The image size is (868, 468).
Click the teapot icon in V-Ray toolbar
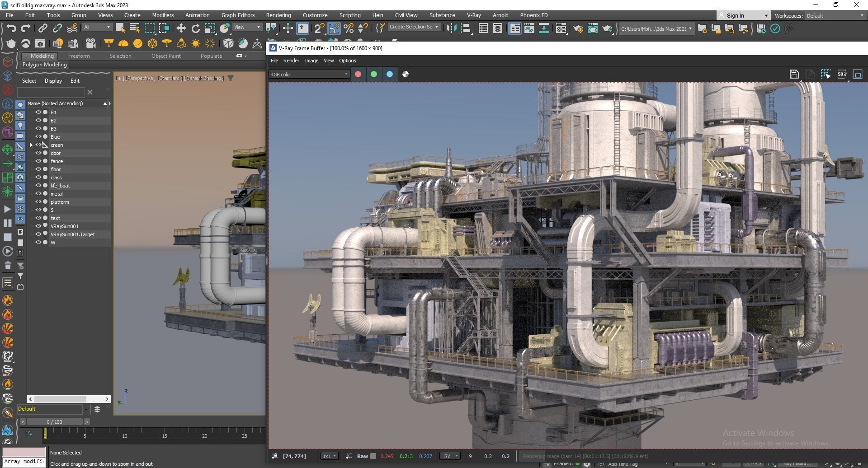pyautogui.click(x=11, y=43)
